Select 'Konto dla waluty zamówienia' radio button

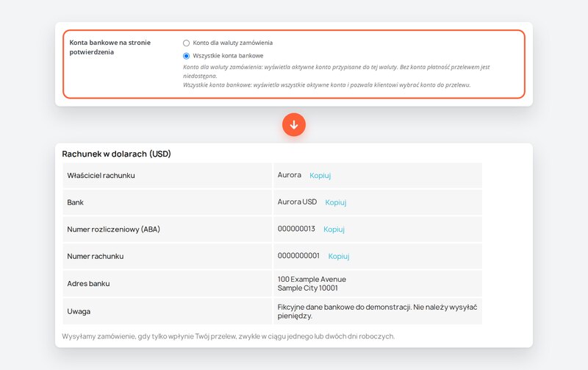[x=186, y=43]
